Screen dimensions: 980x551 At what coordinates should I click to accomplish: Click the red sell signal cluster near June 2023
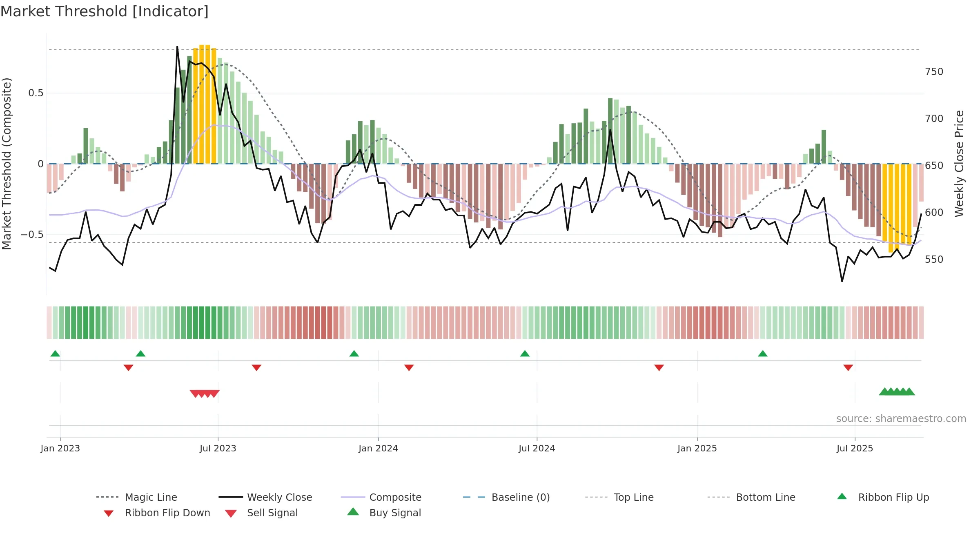pos(205,394)
